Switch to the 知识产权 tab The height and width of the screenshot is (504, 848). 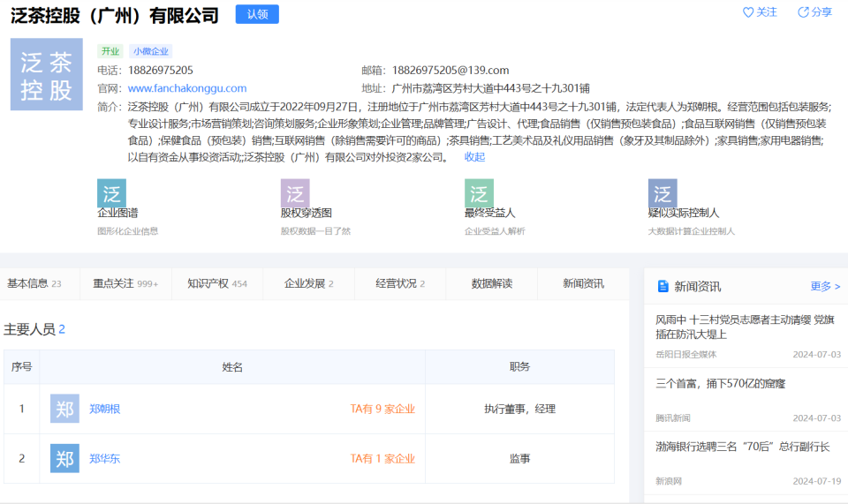pos(217,283)
